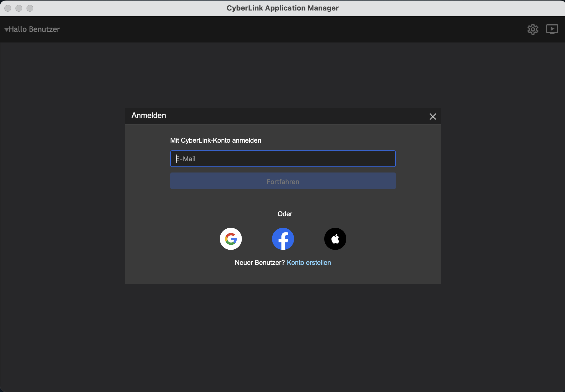Open the Hallo Benutzer user menu
The image size is (565, 392).
pyautogui.click(x=34, y=29)
